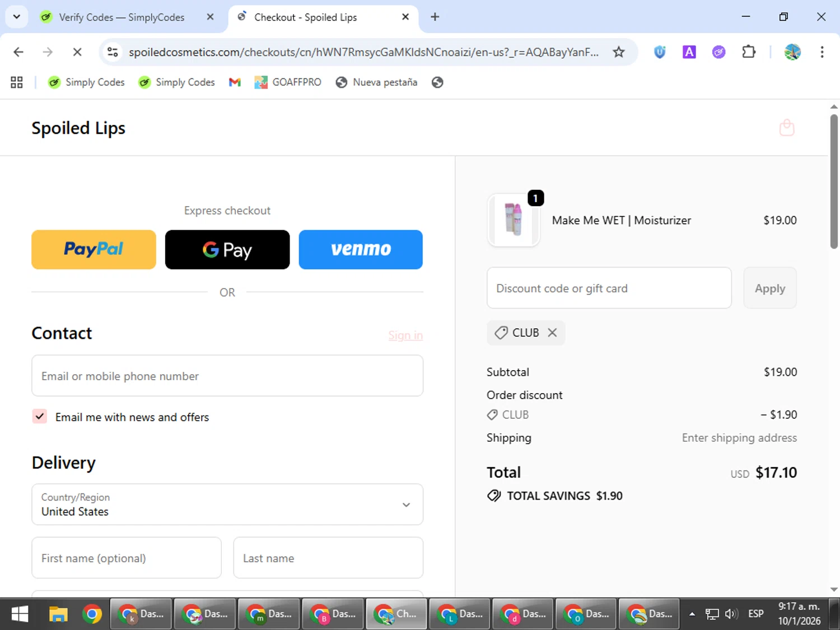Click the address bar URL
This screenshot has width=840, height=630.
363,52
